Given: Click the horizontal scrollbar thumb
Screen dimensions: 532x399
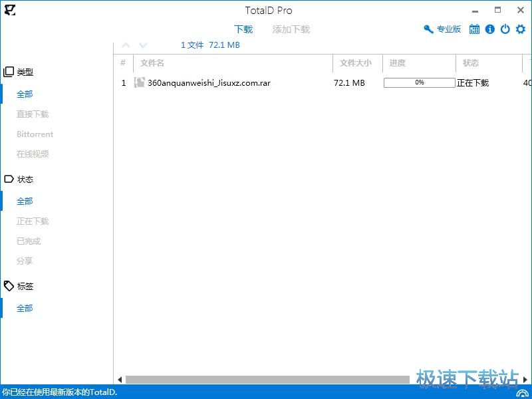Looking at the screenshot, I should tap(267, 379).
